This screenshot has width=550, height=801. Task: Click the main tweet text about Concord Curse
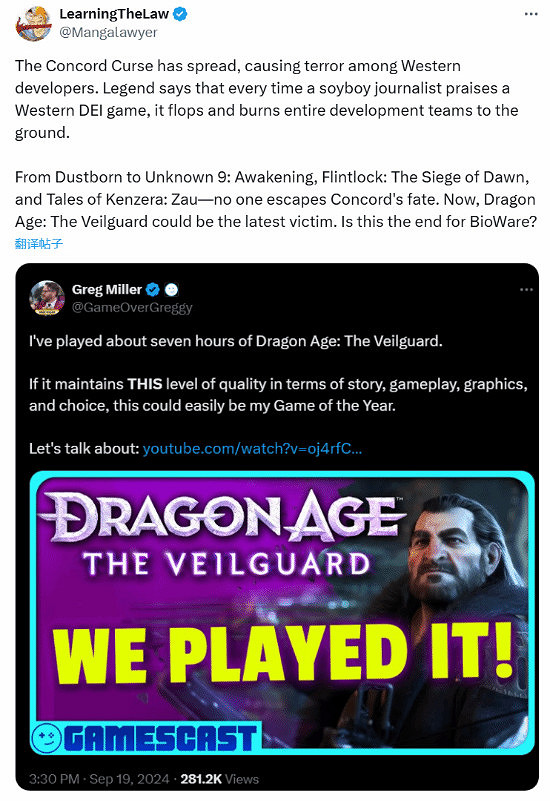coord(275,144)
